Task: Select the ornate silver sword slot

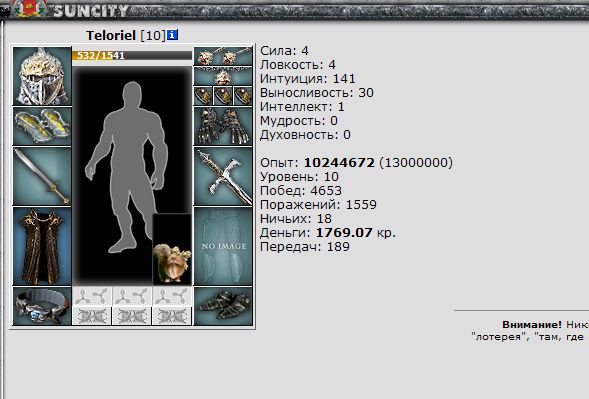Action: tap(223, 176)
